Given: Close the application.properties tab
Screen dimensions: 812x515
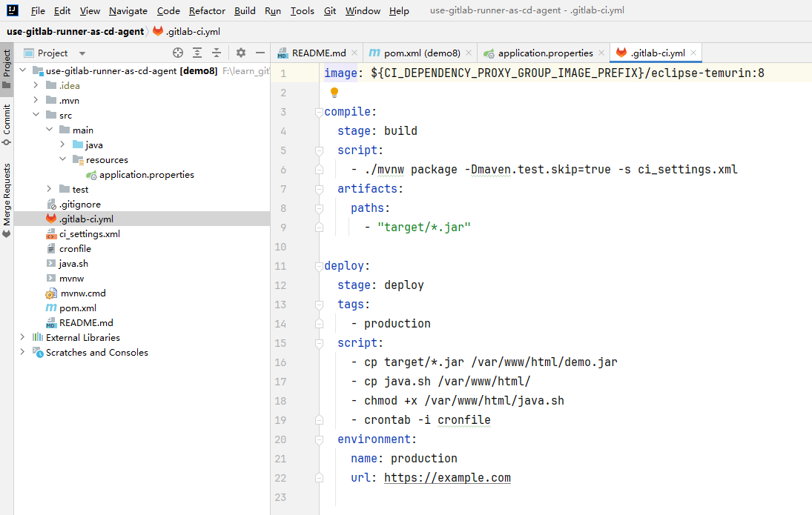Looking at the screenshot, I should pos(601,53).
